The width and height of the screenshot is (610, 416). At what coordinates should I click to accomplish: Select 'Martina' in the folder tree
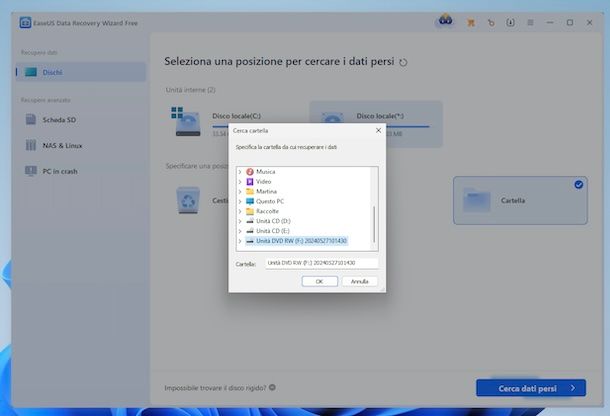coord(266,191)
